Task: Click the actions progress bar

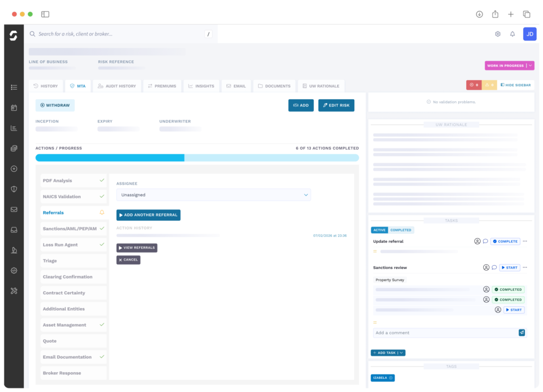Action: pyautogui.click(x=197, y=158)
